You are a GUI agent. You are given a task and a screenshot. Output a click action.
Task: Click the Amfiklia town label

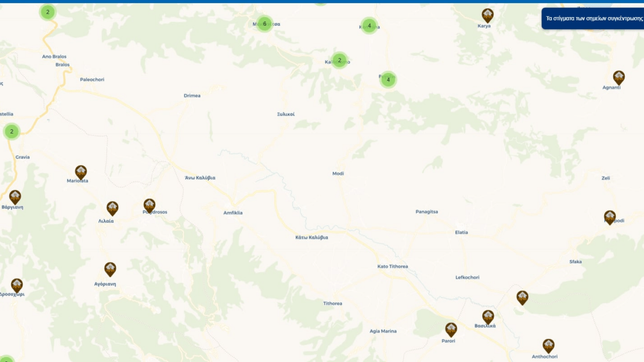[x=233, y=213]
